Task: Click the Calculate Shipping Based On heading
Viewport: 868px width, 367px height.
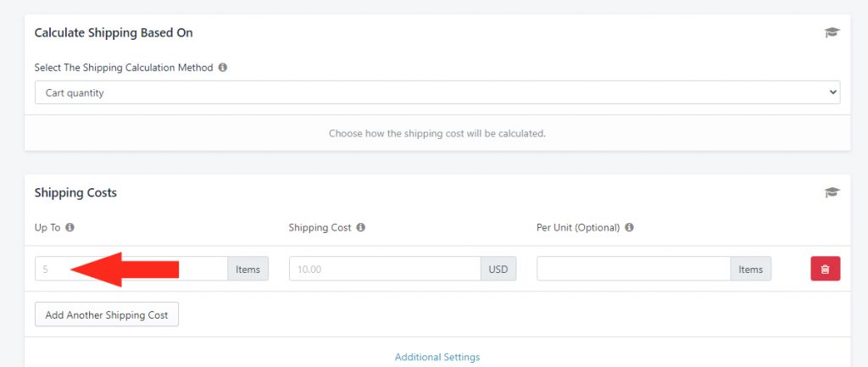Action: (114, 33)
